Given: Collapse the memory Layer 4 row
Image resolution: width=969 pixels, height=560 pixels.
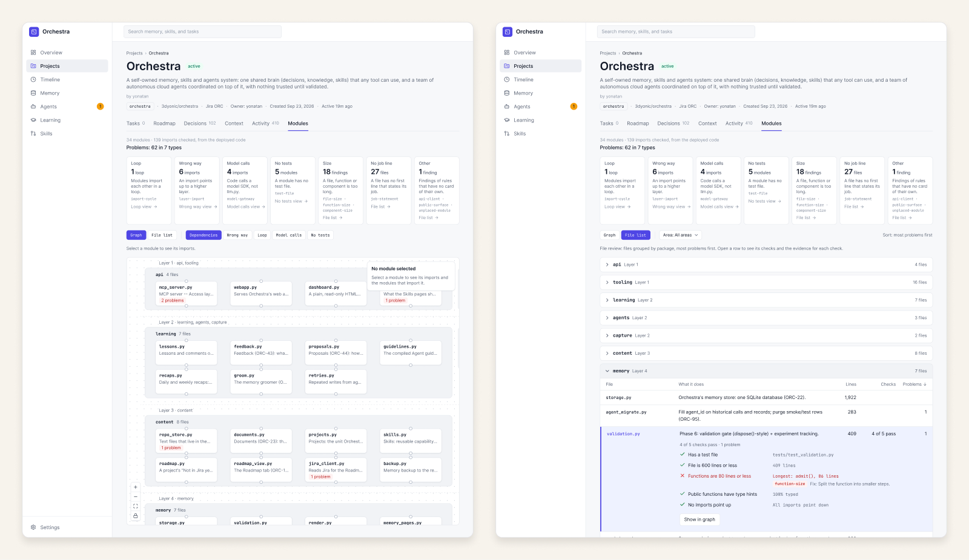Looking at the screenshot, I should 766,371.
